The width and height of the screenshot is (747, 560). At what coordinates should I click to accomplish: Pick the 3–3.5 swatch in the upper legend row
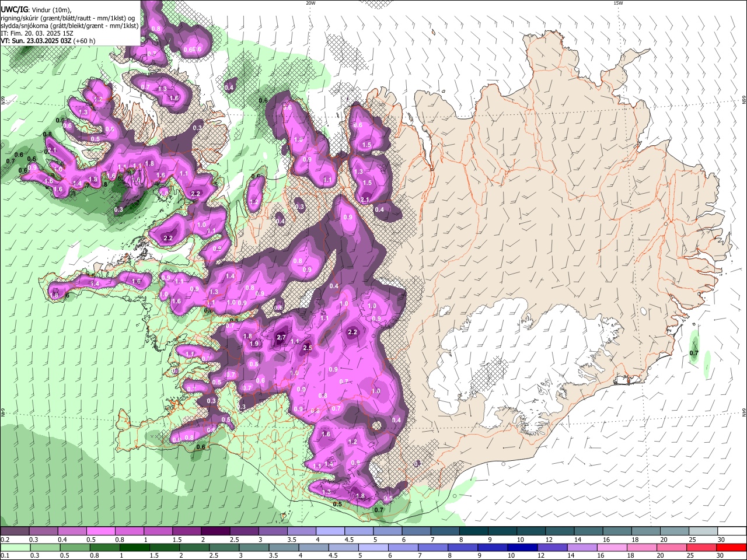click(273, 531)
